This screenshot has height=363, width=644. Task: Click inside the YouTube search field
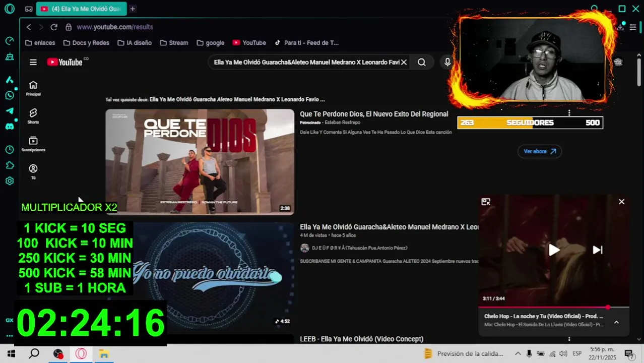click(306, 62)
